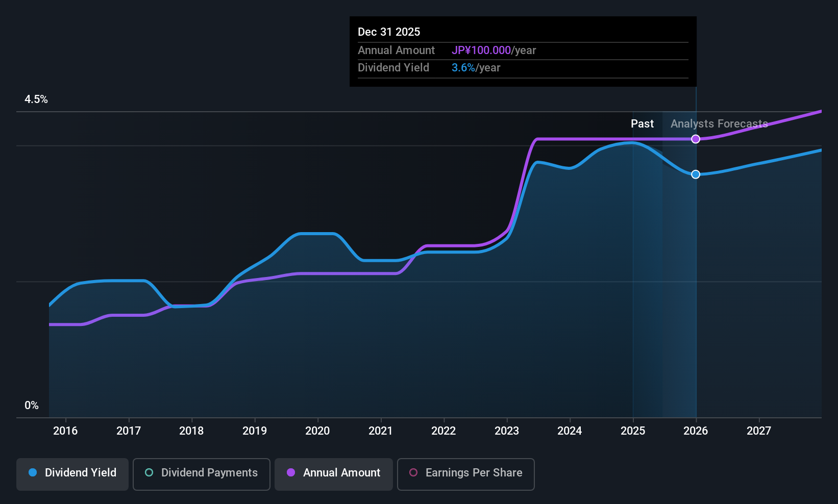
Task: Enable the Earnings Per Share series
Action: pos(465,473)
